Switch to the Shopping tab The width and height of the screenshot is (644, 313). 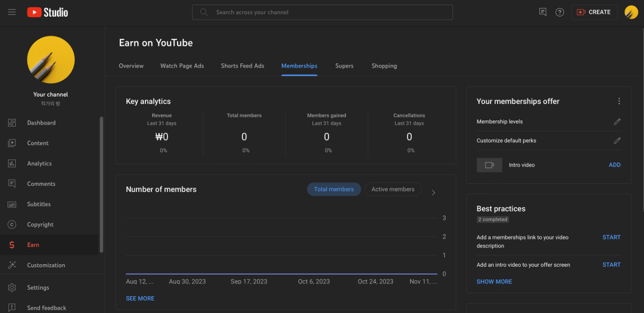384,66
